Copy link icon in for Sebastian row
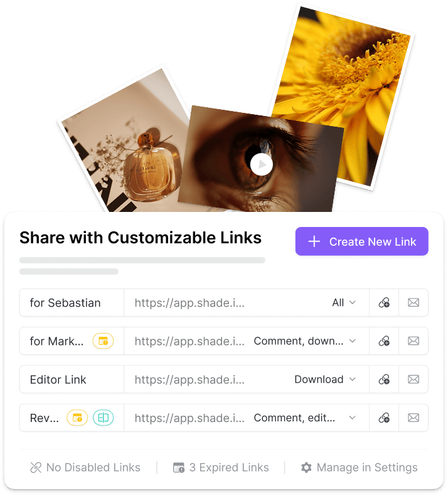 (384, 303)
